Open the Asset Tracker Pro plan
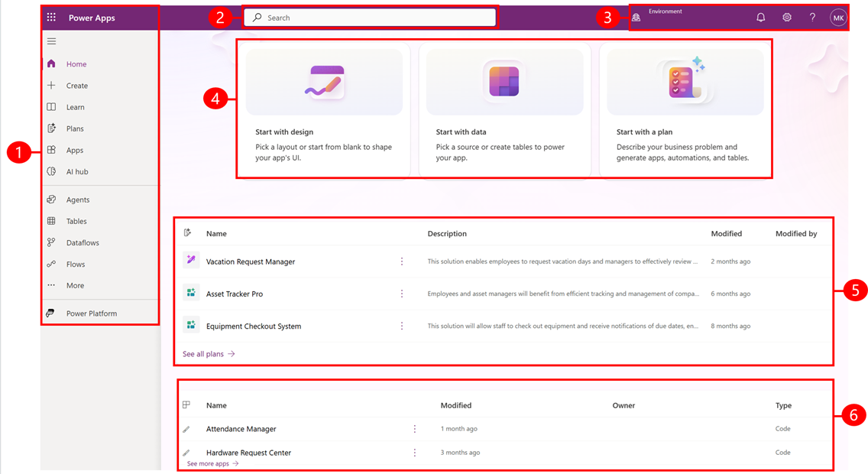Viewport: 868px width, 474px height. (234, 294)
